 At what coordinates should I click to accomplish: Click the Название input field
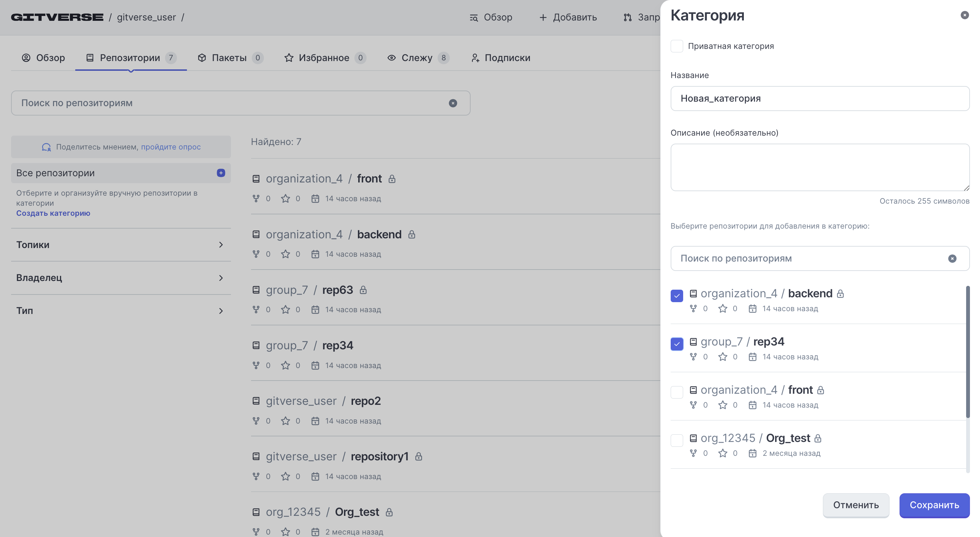pos(820,99)
